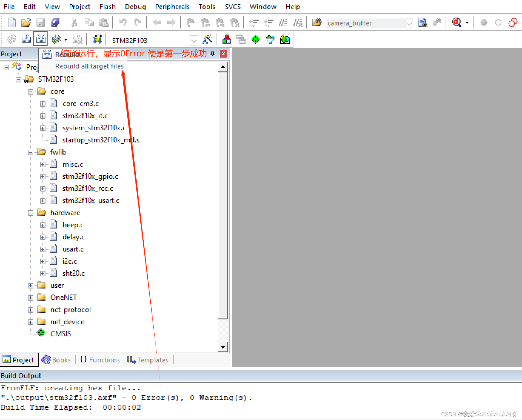This screenshot has height=420, width=522.
Task: Click the Cut scissors icon
Action: [74, 22]
